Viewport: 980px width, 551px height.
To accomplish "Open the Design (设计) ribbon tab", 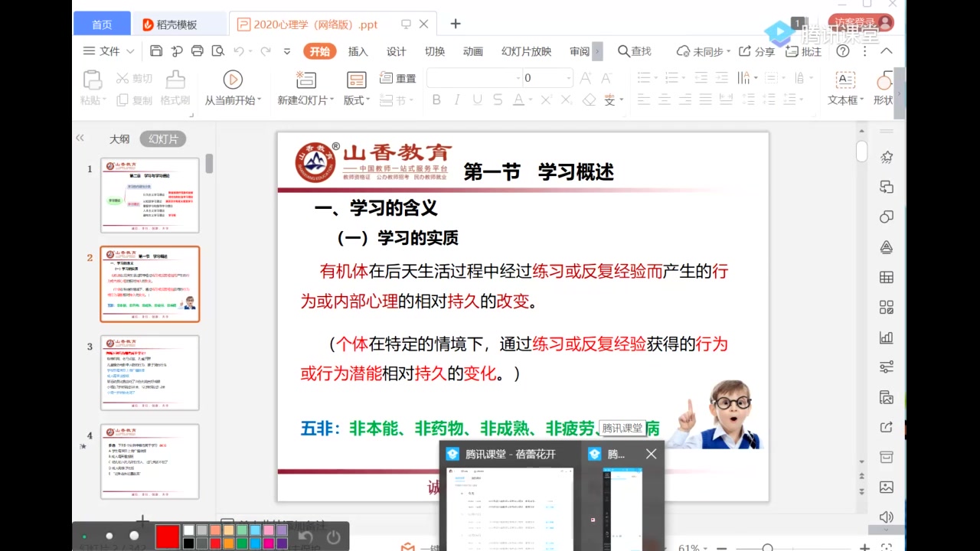I will pos(396,51).
